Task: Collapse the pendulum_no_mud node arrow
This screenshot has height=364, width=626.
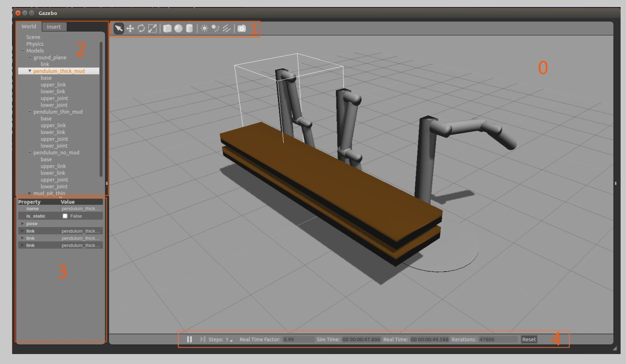Action: pyautogui.click(x=30, y=152)
